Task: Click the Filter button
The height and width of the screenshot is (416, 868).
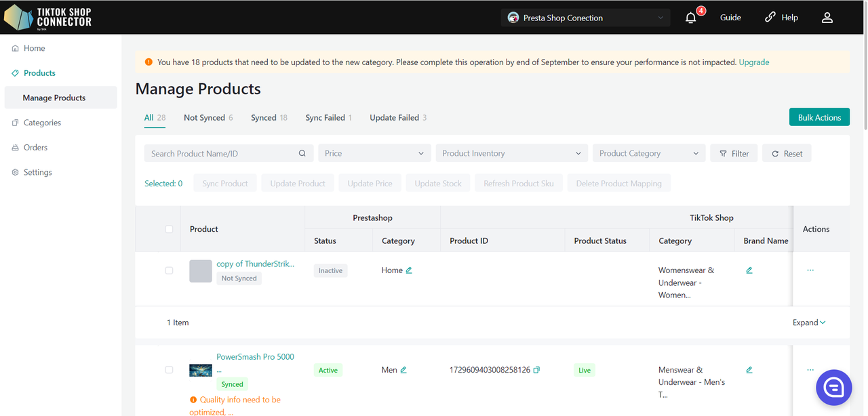Action: point(734,153)
